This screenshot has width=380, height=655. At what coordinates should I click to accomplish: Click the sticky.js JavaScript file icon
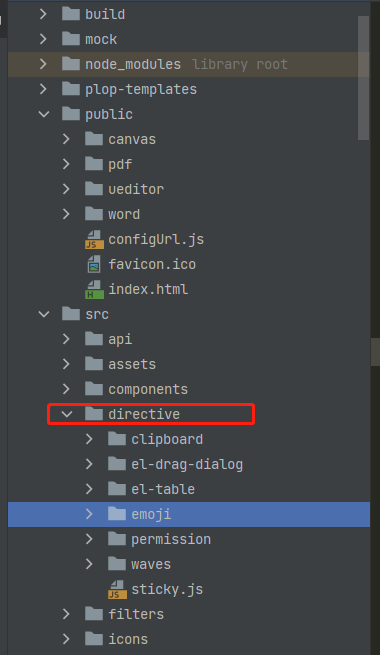pyautogui.click(x=117, y=589)
